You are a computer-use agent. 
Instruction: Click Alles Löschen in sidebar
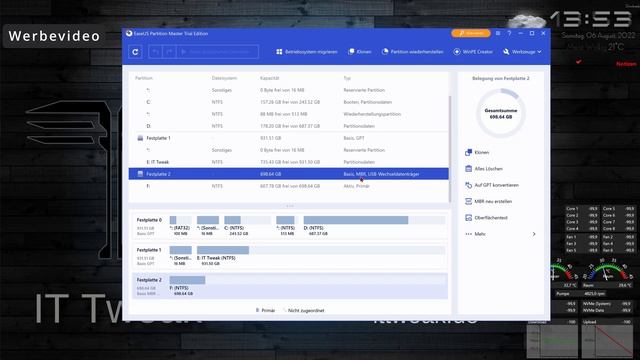tap(484, 169)
